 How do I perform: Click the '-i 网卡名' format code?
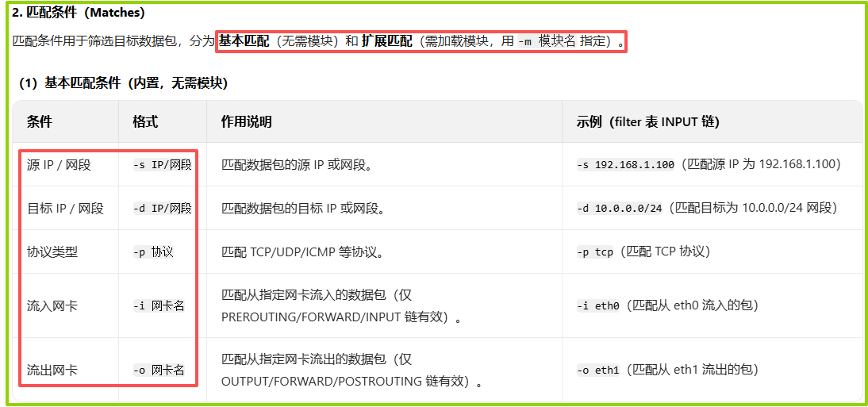point(159,305)
